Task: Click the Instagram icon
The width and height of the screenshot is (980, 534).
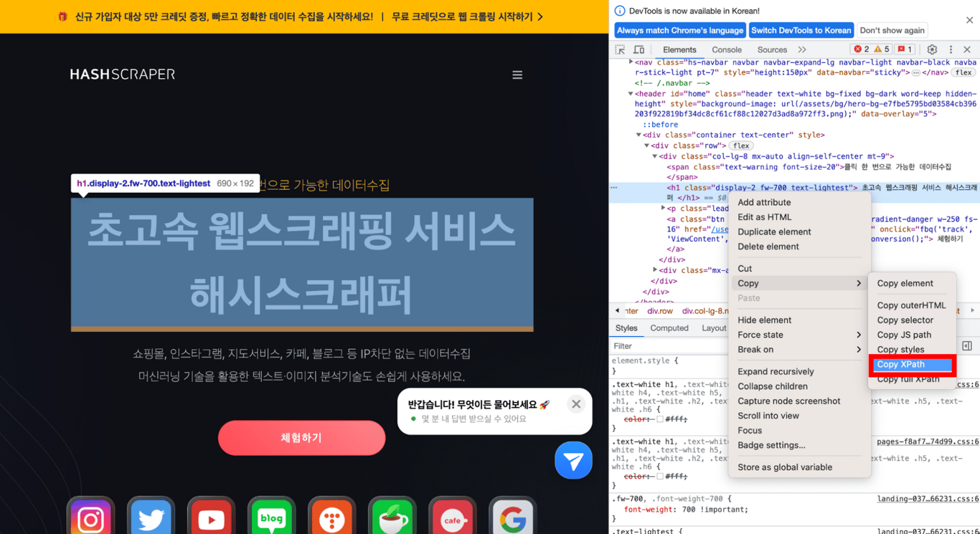Action: [90, 516]
